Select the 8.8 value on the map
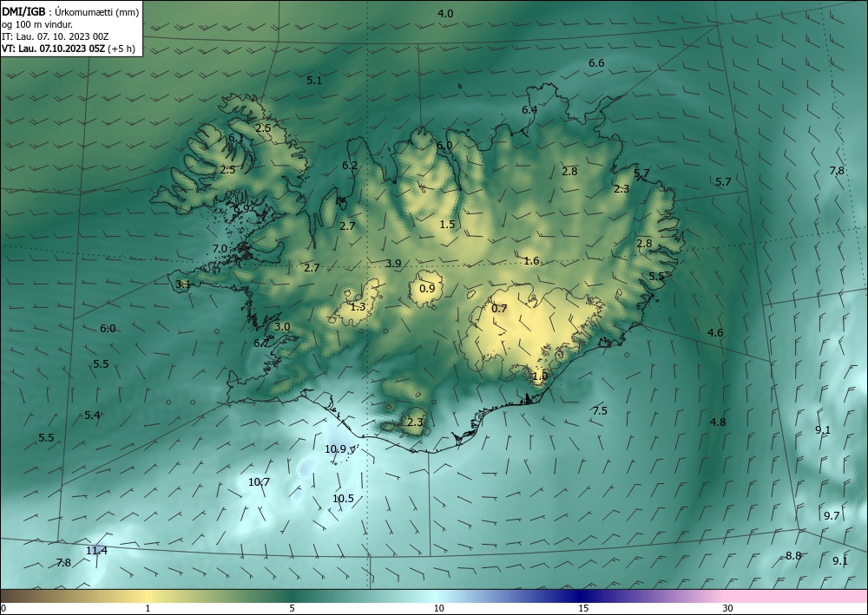The height and width of the screenshot is (615, 868). (x=793, y=556)
